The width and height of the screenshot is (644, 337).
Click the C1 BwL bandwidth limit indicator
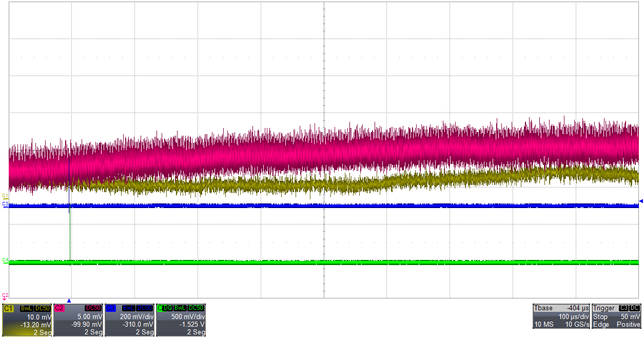click(x=27, y=308)
